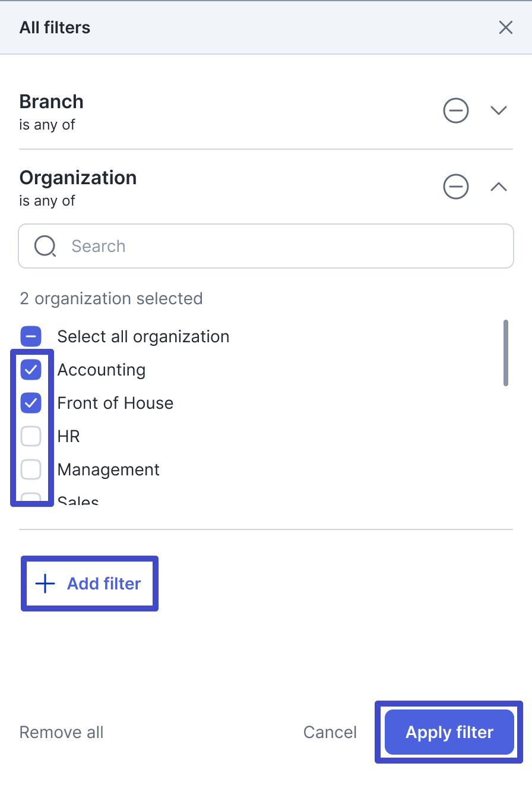Image resolution: width=532 pixels, height=801 pixels.
Task: Collapse the Organization filter section
Action: point(498,187)
